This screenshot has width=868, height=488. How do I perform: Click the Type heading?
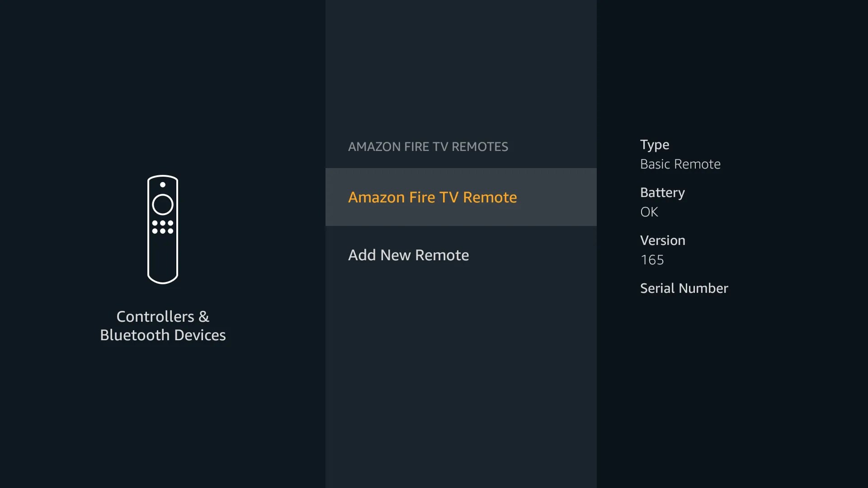(654, 145)
